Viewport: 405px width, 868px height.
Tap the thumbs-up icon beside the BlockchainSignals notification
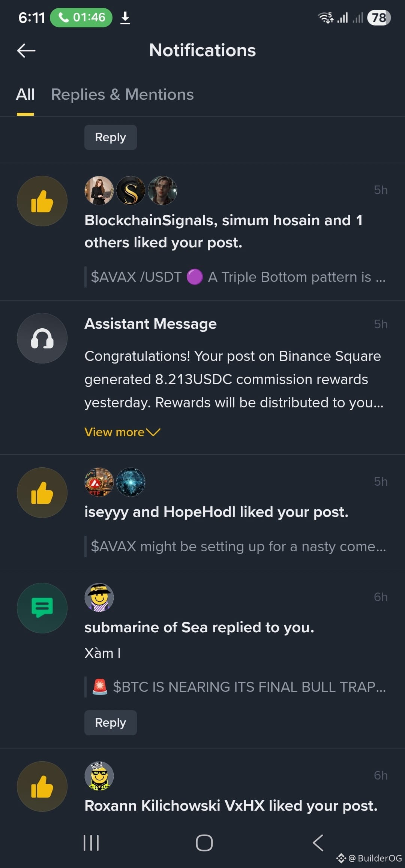(x=42, y=201)
